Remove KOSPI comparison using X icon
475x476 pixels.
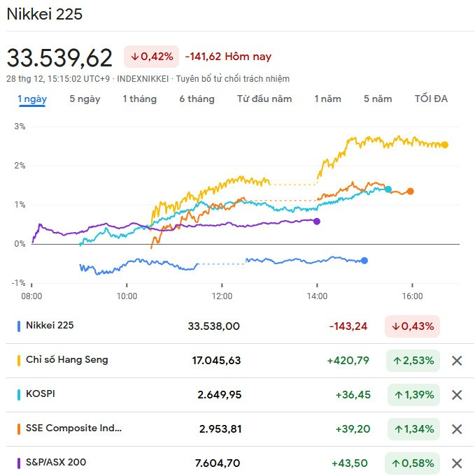pos(457,395)
